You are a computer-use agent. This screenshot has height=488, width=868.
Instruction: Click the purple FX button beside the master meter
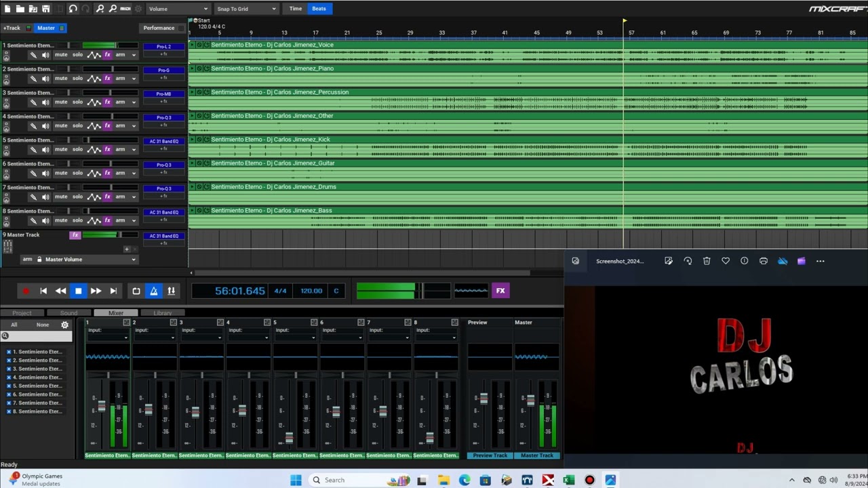click(x=500, y=291)
